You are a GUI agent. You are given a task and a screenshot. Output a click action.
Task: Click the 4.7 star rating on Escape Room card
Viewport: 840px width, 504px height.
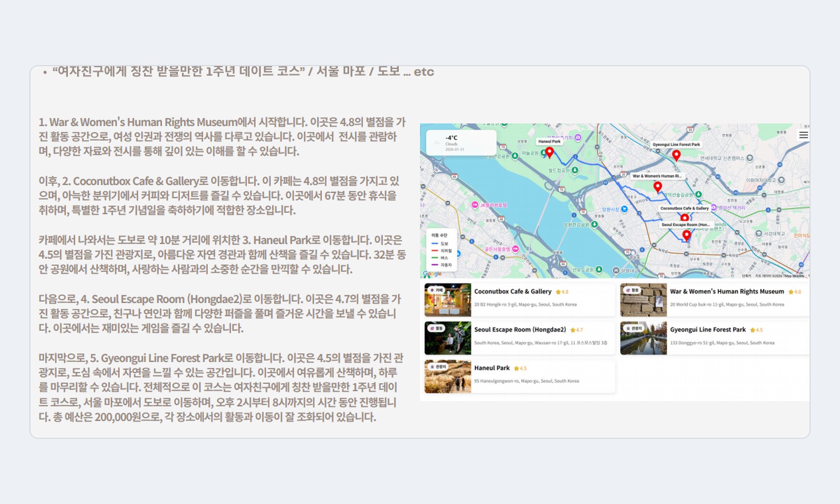click(x=576, y=330)
